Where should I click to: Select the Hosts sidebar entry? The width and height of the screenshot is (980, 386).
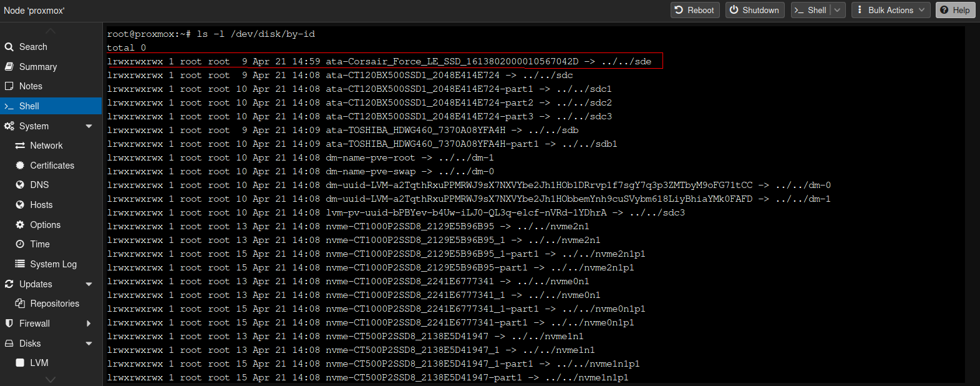click(x=51, y=205)
